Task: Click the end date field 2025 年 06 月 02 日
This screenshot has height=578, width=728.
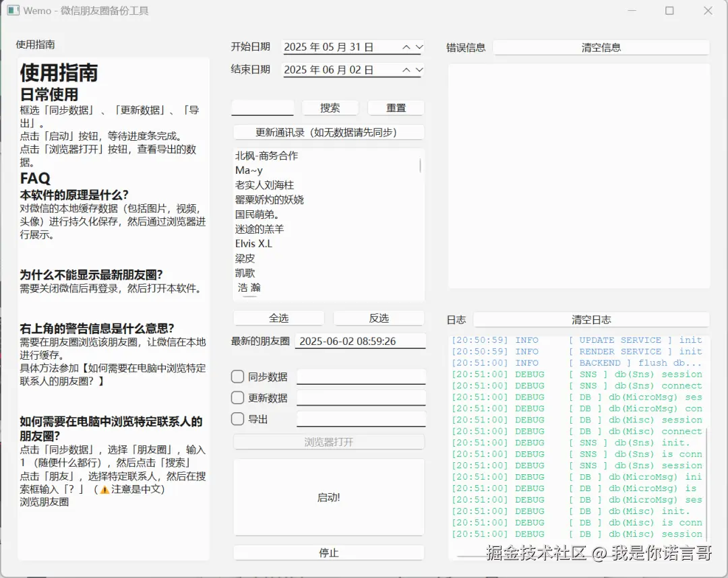Action: [x=353, y=69]
